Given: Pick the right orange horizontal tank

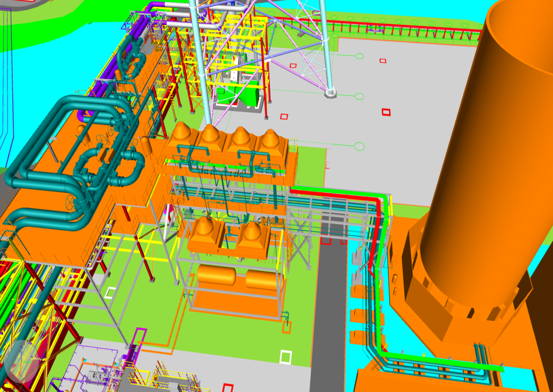Looking at the screenshot, I should coord(263,279).
